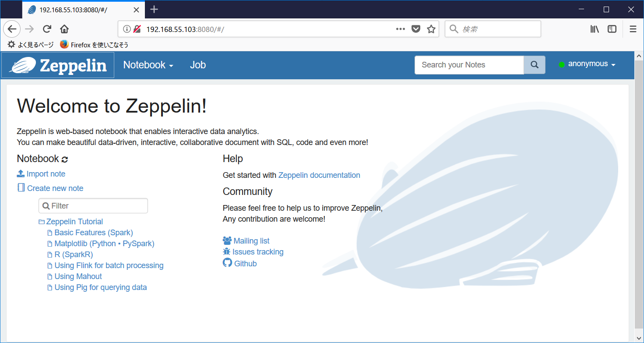Save the page to Pocket
The width and height of the screenshot is (644, 343).
coord(415,28)
